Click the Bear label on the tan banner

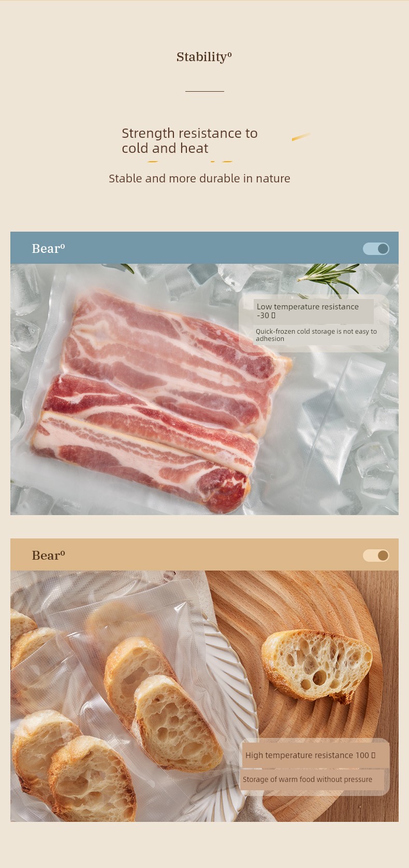pyautogui.click(x=48, y=556)
